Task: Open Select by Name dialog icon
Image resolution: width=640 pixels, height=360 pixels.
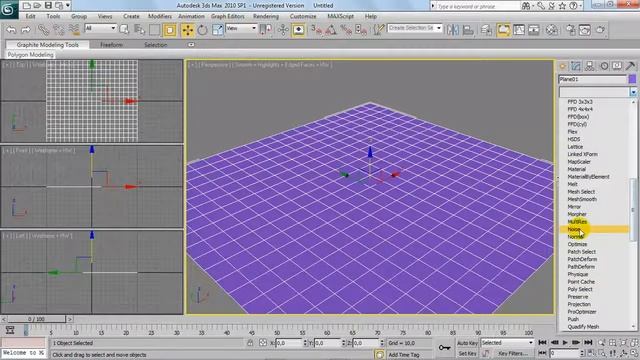Action: 140,29
